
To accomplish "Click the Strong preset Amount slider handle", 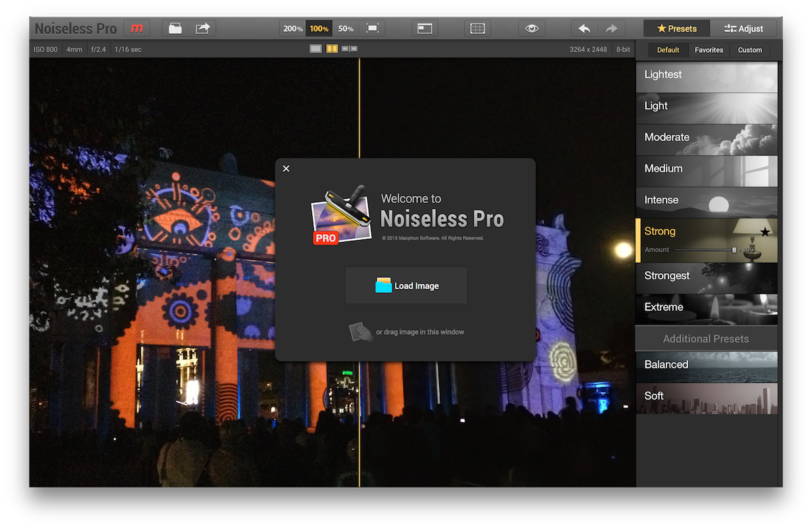I will click(734, 250).
